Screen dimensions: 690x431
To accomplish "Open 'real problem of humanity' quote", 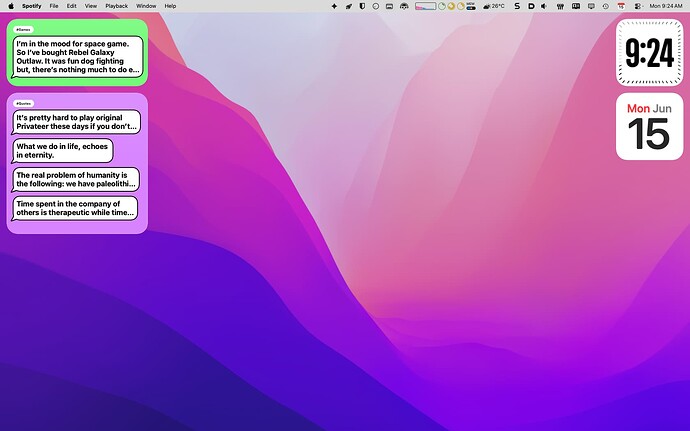I will tap(76, 179).
